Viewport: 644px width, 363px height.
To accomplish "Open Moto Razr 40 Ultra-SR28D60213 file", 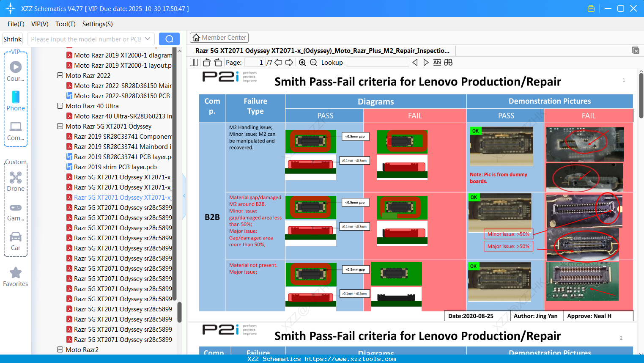I will pyautogui.click(x=123, y=116).
